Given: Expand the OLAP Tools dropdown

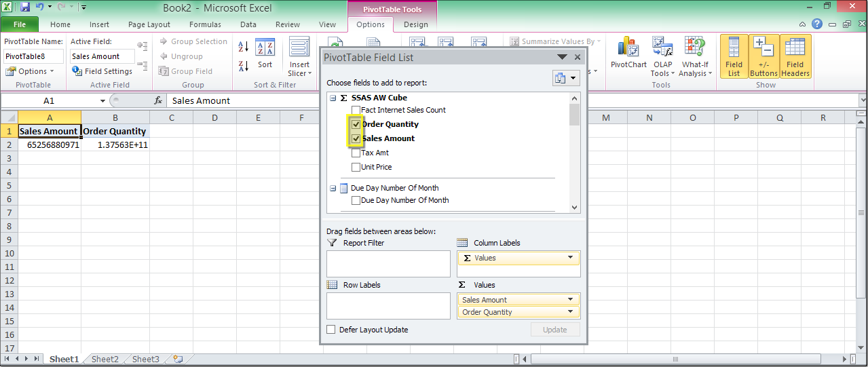Looking at the screenshot, I should (x=662, y=70).
